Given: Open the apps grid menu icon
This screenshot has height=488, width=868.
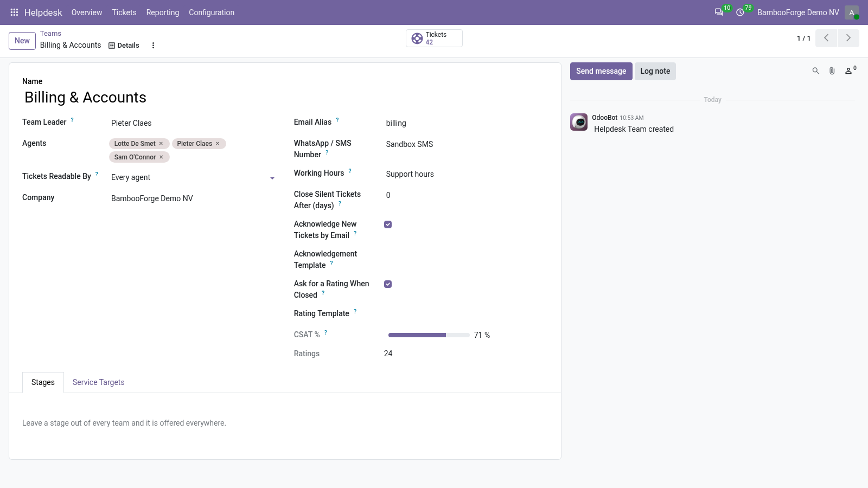Looking at the screenshot, I should pos(14,12).
